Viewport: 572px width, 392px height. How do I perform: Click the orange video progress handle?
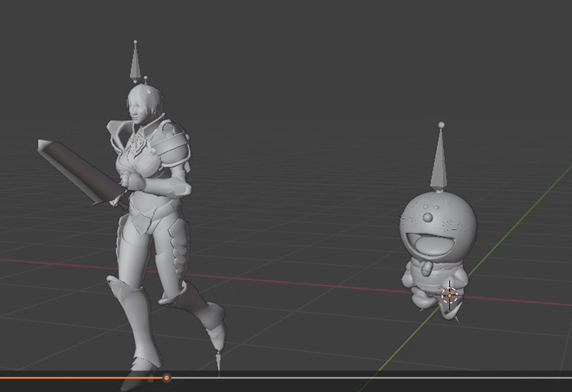(167, 378)
